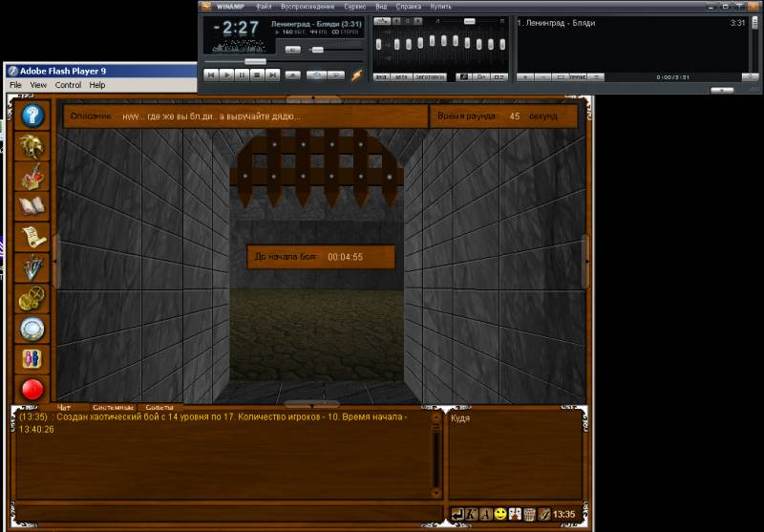764x532 pixels.
Task: Click the two faces icon in chat bar
Action: (515, 515)
